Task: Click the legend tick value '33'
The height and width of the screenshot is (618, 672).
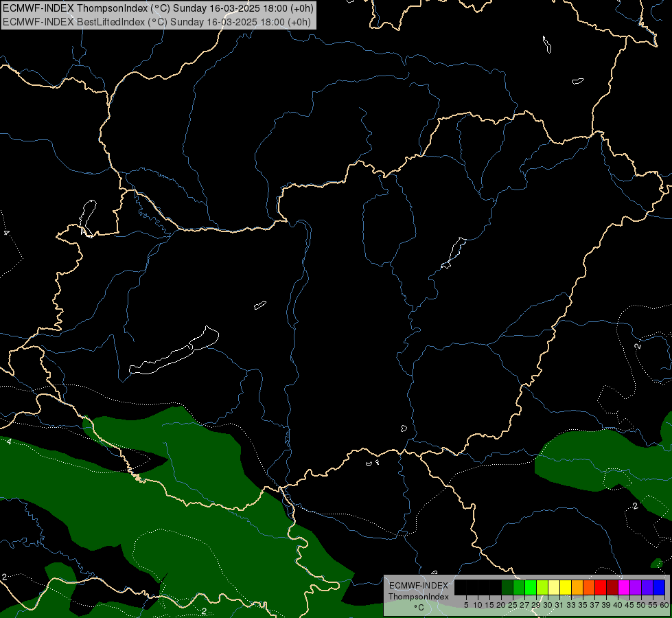Action: point(571,605)
